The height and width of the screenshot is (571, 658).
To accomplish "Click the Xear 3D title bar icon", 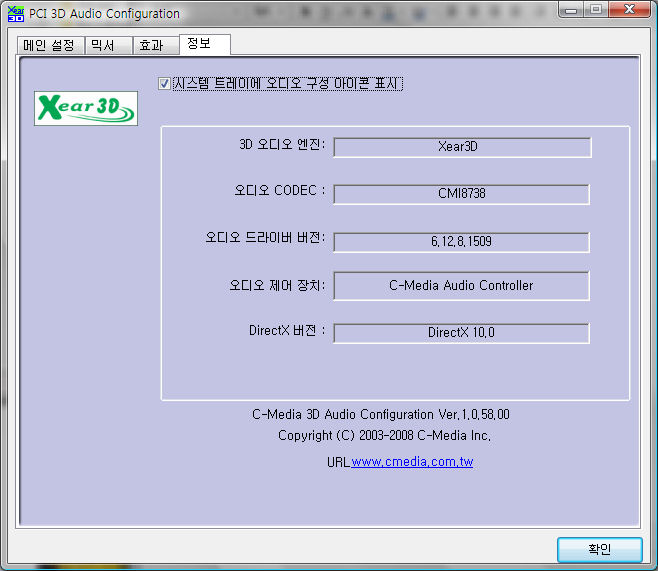I will 16,13.
